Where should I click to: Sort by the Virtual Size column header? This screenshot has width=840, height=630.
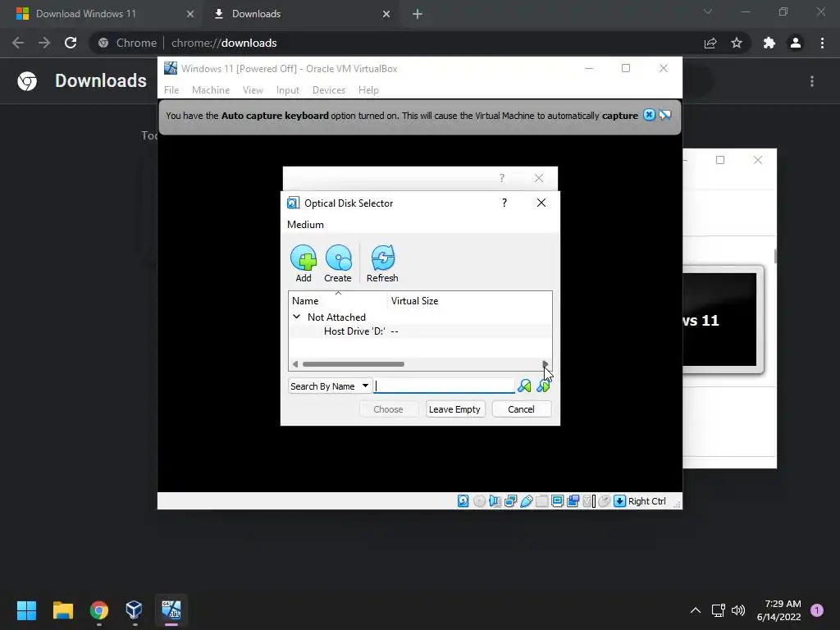(x=469, y=300)
